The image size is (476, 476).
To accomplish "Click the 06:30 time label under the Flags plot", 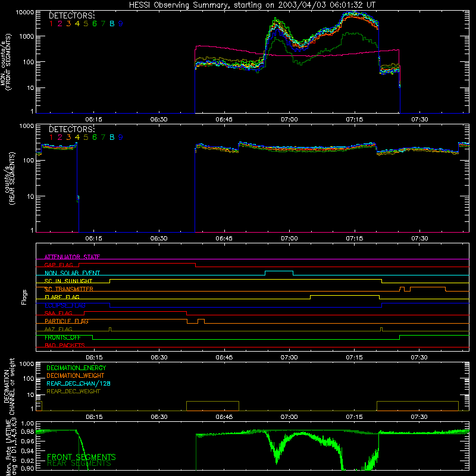I will (159, 358).
